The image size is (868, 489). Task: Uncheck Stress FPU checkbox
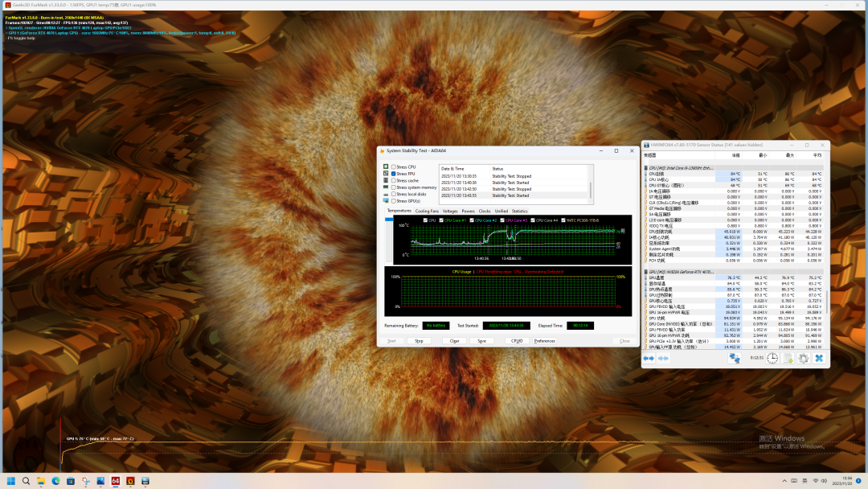(x=394, y=174)
